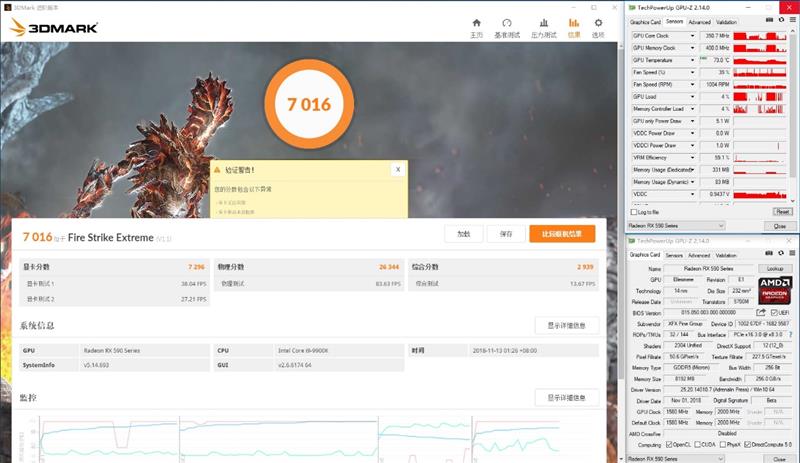Click the orange 7 016 score circle
Image resolution: width=800 pixels, height=463 pixels.
tap(309, 104)
